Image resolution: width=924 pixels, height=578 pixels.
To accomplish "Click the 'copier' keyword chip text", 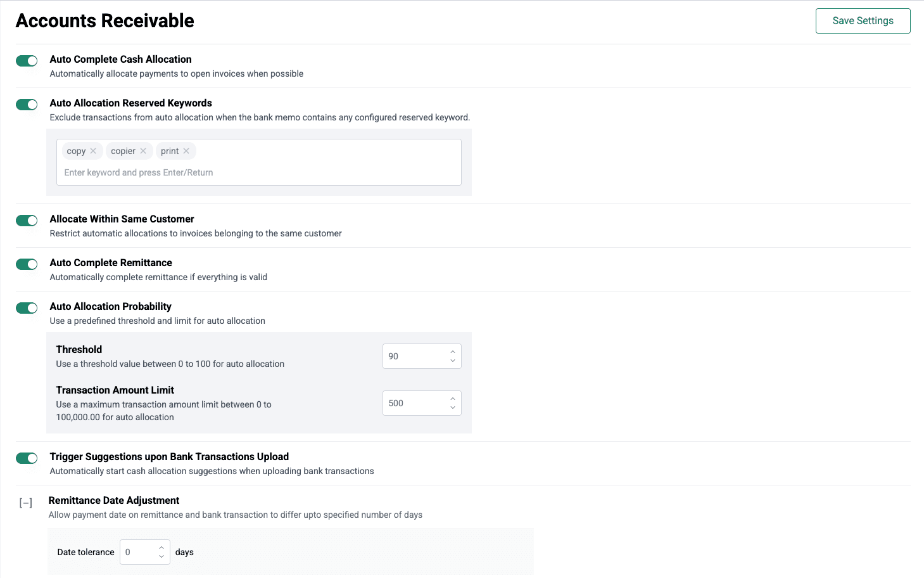I will click(123, 151).
